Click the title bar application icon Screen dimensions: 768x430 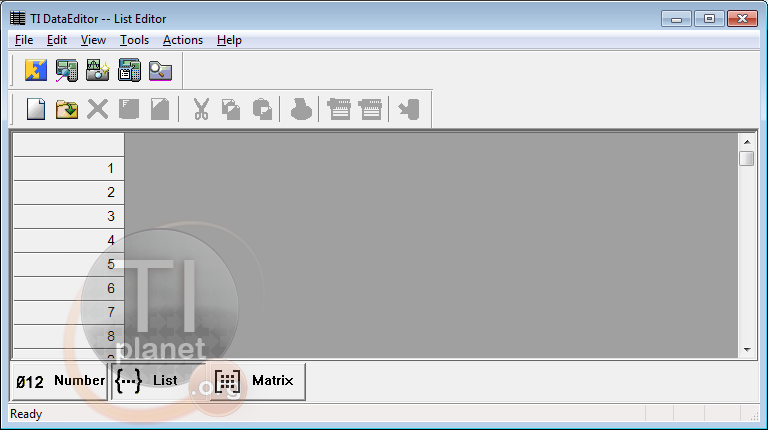(x=18, y=19)
